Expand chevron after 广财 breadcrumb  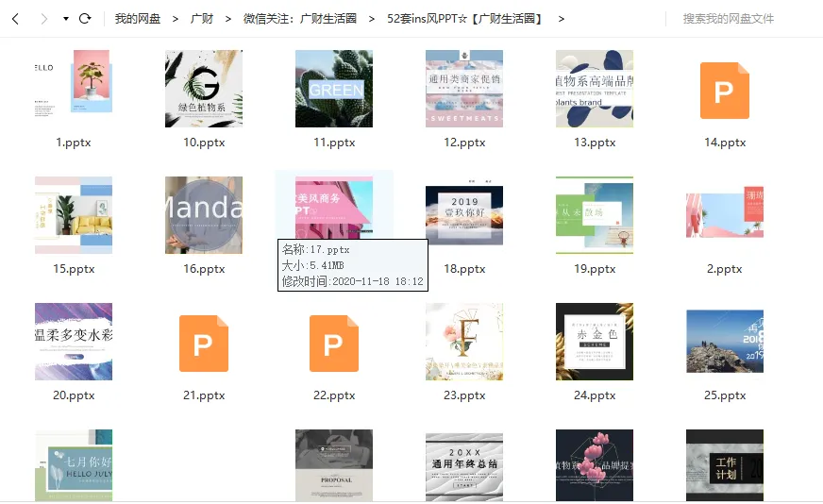(x=227, y=19)
